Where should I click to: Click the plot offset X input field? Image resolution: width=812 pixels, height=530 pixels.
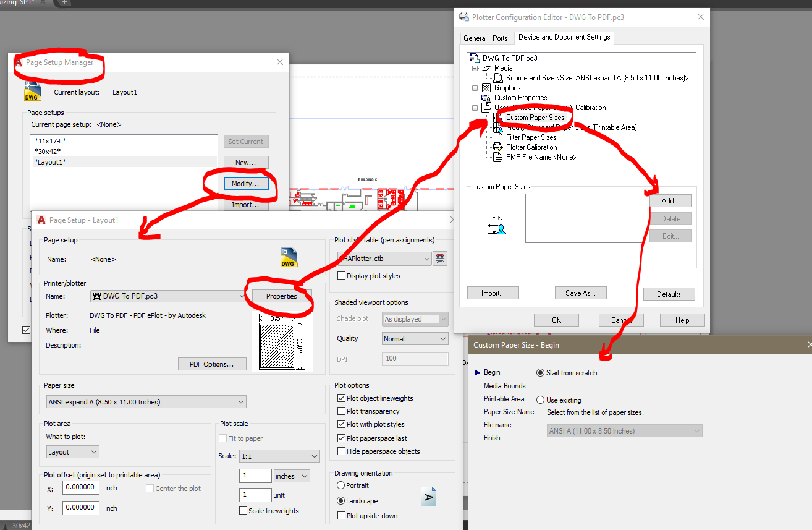[x=81, y=488]
